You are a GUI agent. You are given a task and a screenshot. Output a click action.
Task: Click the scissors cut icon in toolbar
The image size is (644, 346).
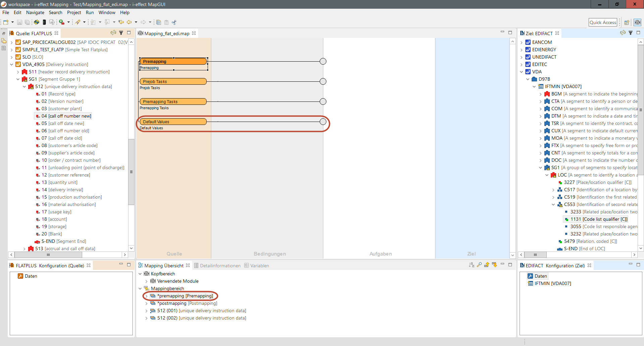(x=174, y=22)
